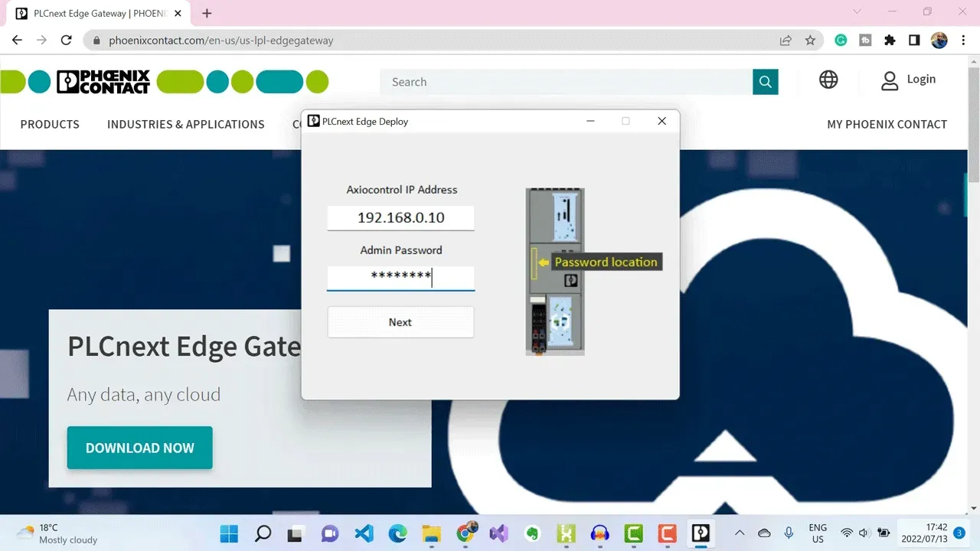Open MY PHOENIX CONTACT menu

point(887,124)
